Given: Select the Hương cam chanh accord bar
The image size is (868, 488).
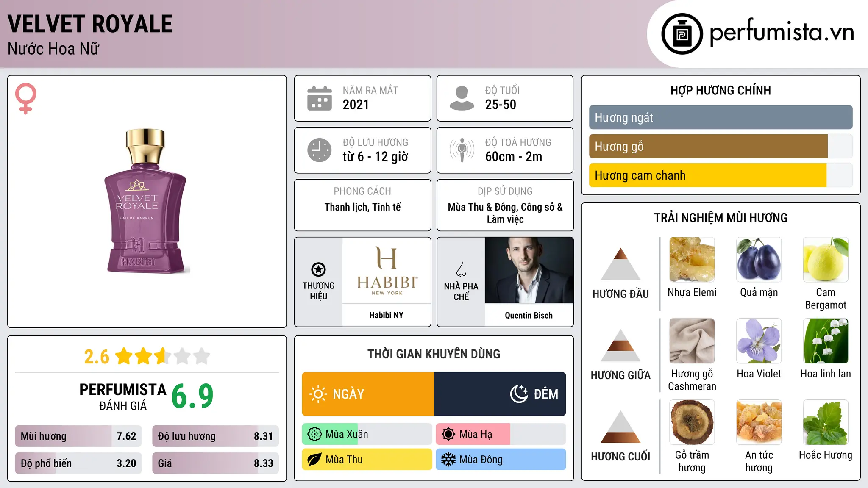Looking at the screenshot, I should click(721, 175).
